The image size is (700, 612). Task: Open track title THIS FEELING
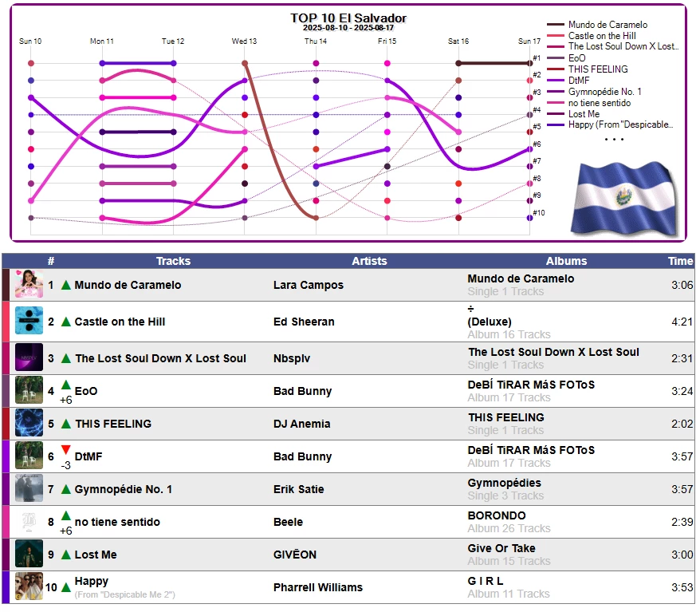click(113, 424)
